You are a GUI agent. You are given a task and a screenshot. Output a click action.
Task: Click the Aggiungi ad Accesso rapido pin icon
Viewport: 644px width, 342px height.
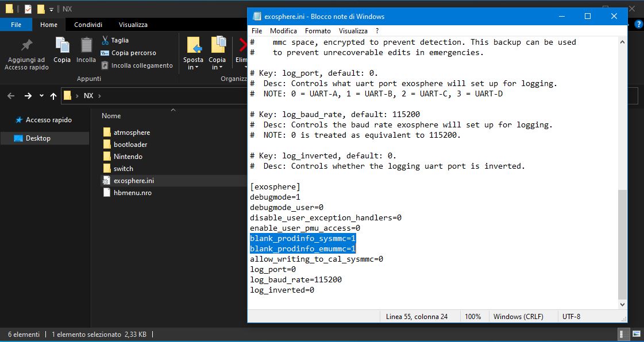[26, 45]
